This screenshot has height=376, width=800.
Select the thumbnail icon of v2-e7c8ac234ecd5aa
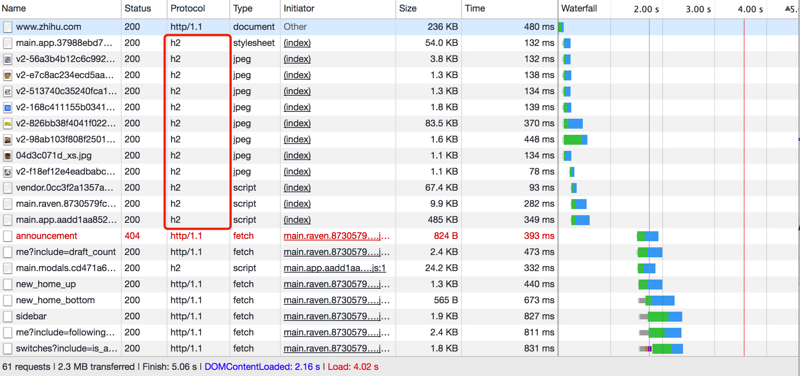[7, 76]
